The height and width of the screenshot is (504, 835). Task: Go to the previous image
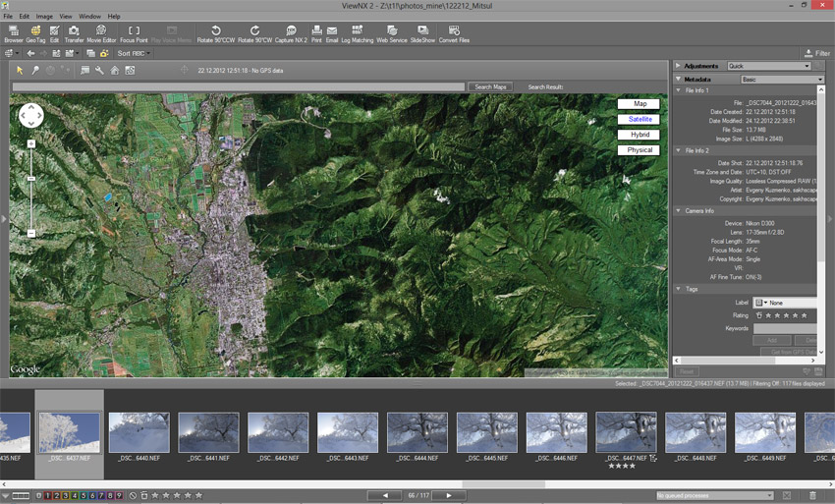[x=385, y=495]
